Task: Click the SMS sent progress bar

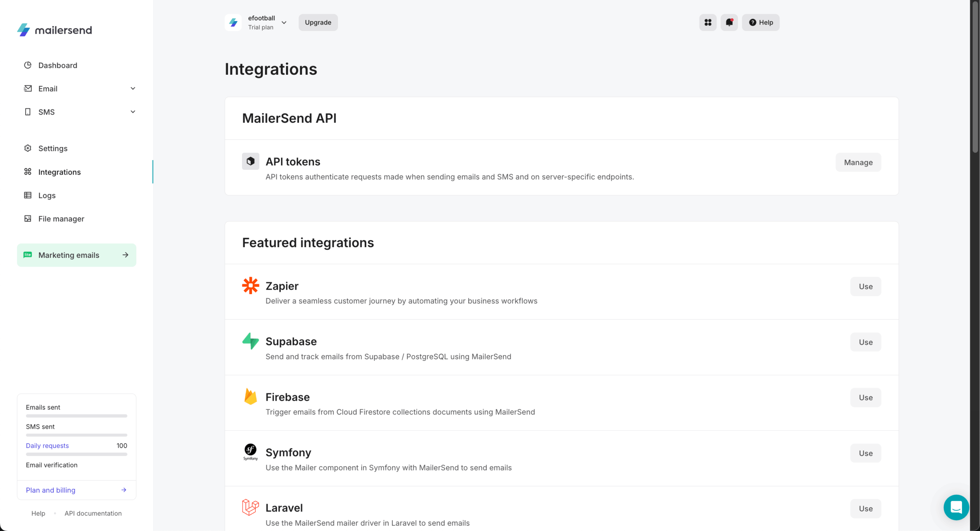Action: pos(77,435)
